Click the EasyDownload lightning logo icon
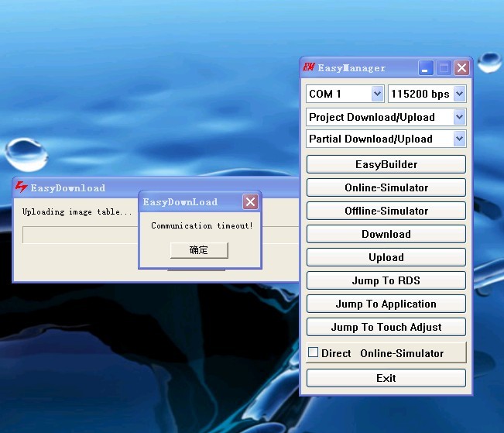The image size is (504, 433). [x=21, y=187]
